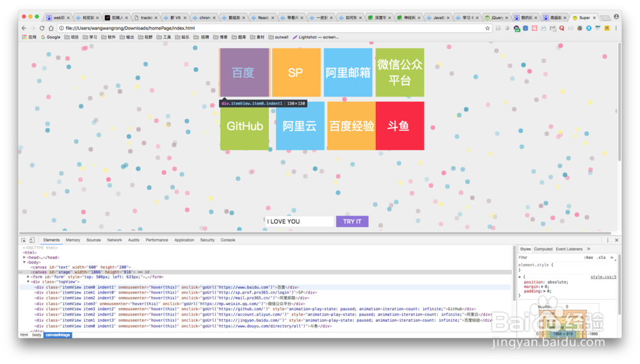Screen dimensions: 640x364
Task: Reload the page with the refresh icon
Action: [42, 28]
